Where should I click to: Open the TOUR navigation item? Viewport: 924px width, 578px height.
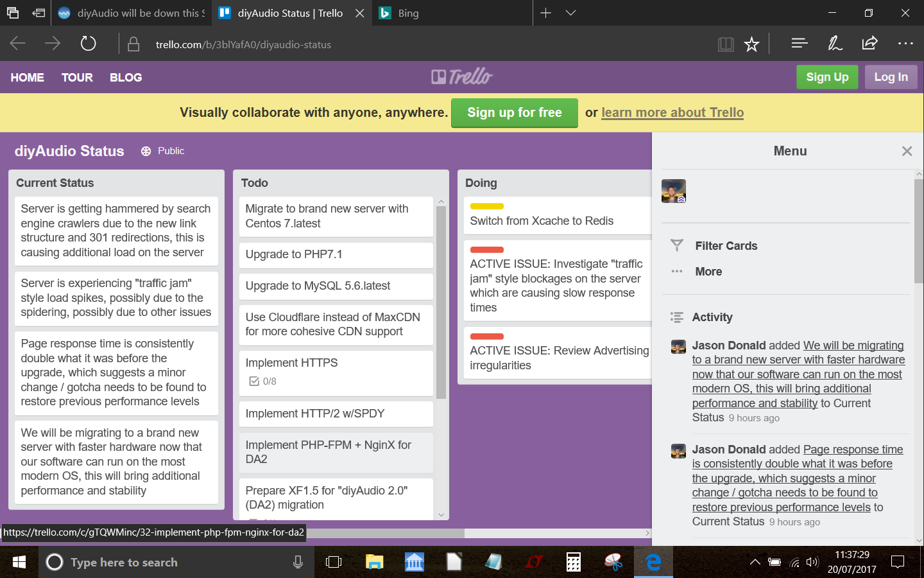pos(77,77)
